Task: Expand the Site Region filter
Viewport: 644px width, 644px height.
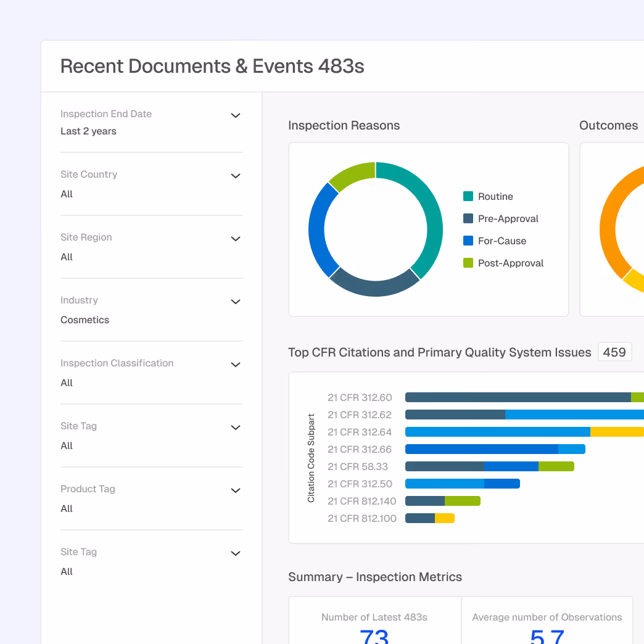Action: pos(235,239)
